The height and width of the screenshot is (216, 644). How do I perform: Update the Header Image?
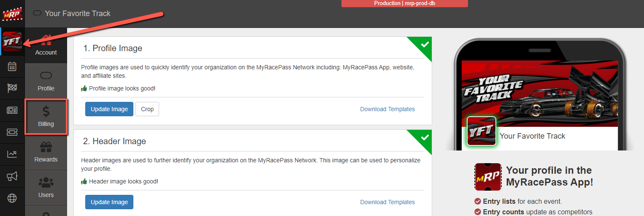(109, 202)
